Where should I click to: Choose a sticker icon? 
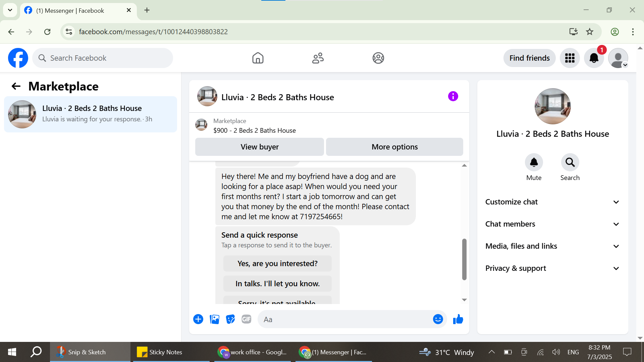[230, 319]
